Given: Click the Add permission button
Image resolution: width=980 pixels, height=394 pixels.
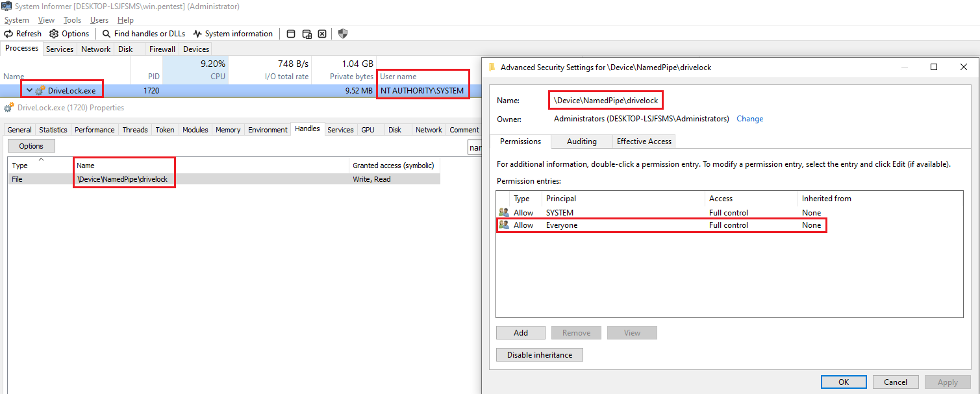Looking at the screenshot, I should point(521,333).
